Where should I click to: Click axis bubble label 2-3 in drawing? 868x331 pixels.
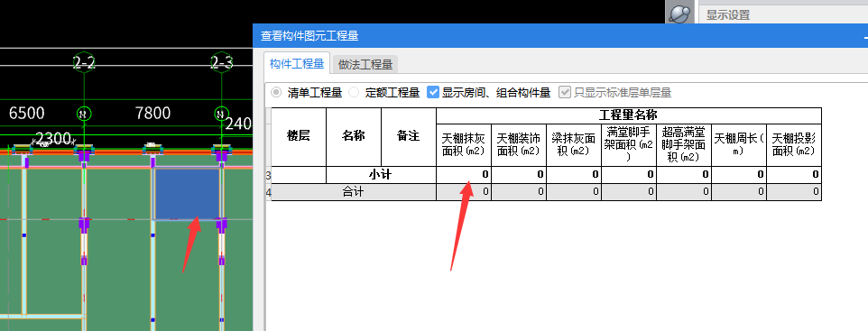[x=221, y=63]
